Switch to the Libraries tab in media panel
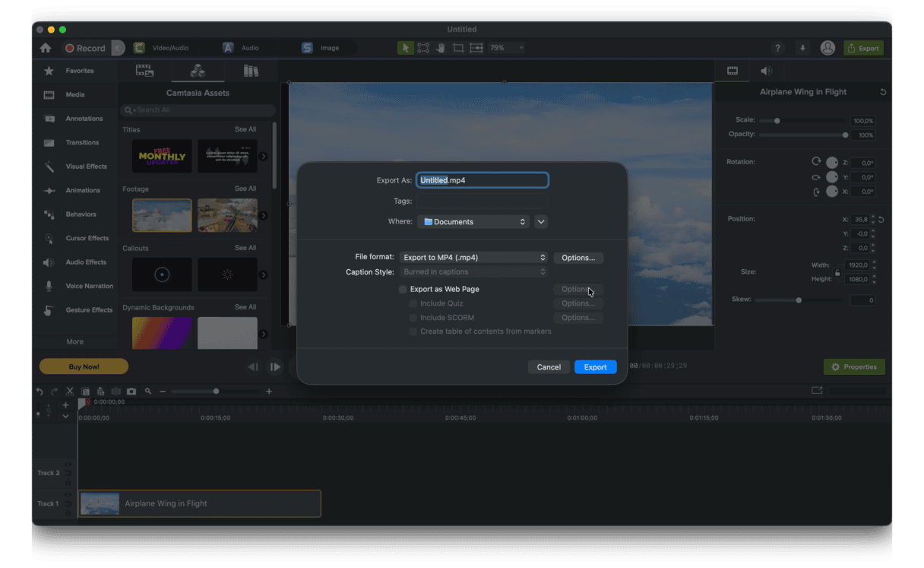924x568 pixels. click(251, 71)
